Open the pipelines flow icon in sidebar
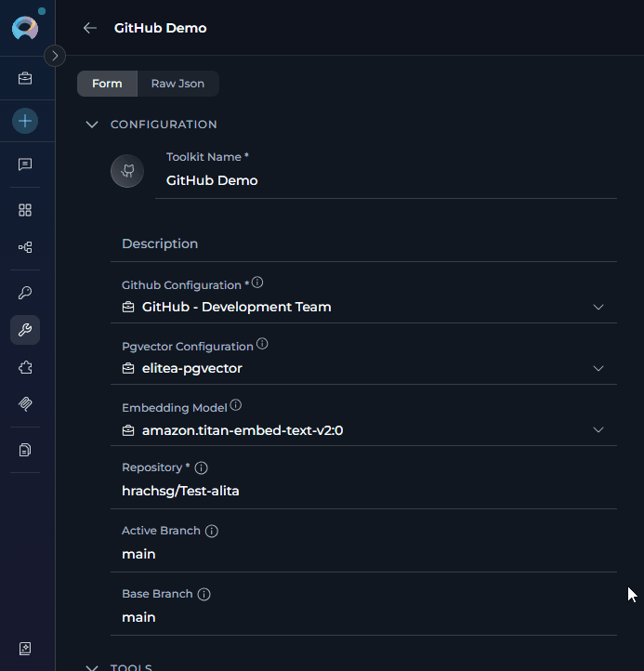Screen dimensions: 644x671 tap(25, 247)
